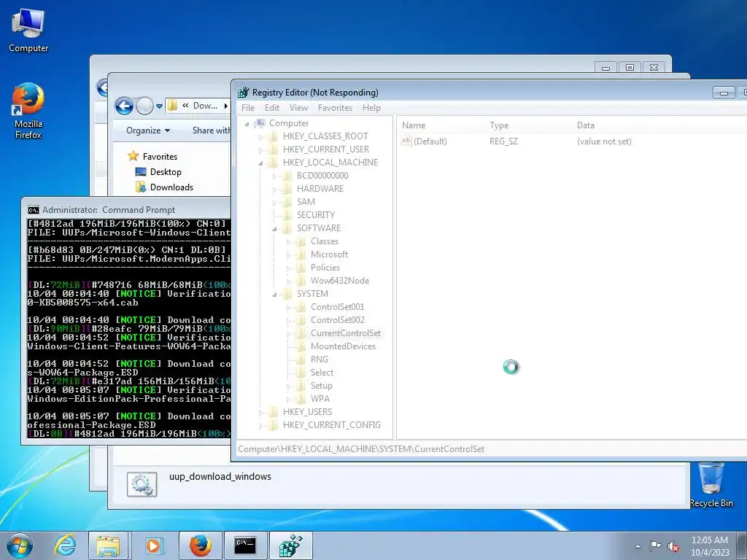Select the Wow6432Node registry key
Viewport: 747px width, 560px height.
[x=340, y=281]
